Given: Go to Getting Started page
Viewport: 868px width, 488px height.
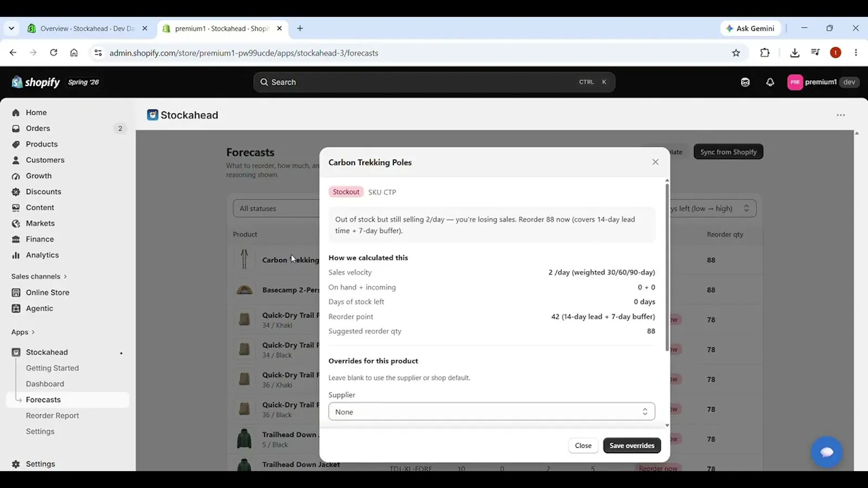Looking at the screenshot, I should (x=52, y=368).
